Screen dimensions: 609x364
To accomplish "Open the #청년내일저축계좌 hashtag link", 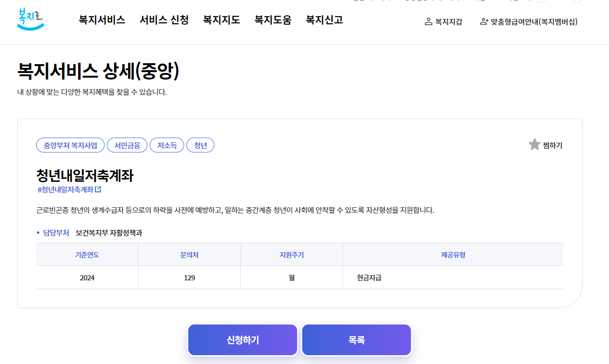I will [64, 189].
